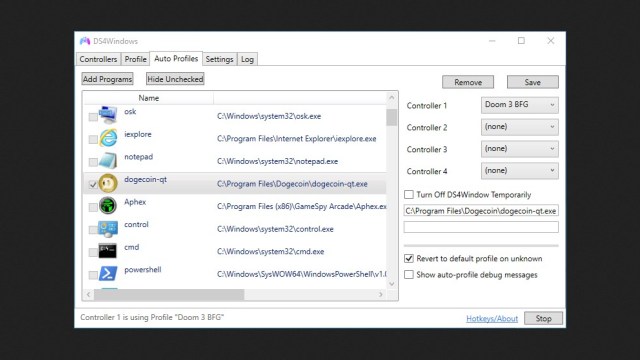This screenshot has height=360, width=640.
Task: Select the Aphex.exe path text
Action: (x=302, y=207)
